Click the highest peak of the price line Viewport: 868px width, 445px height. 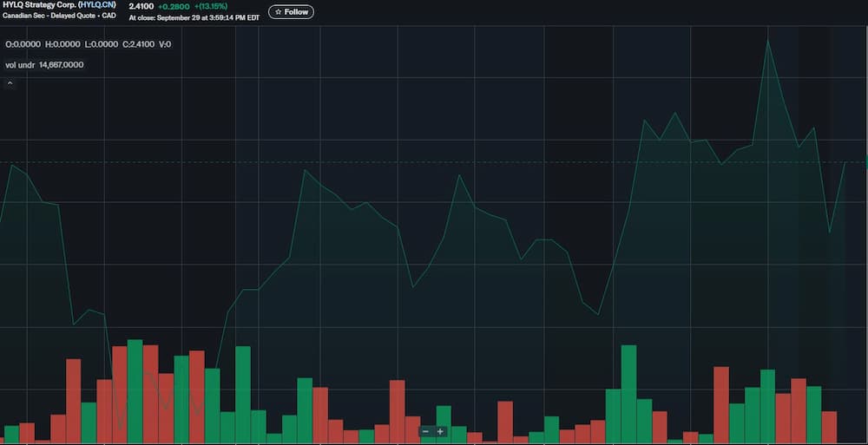(768, 41)
